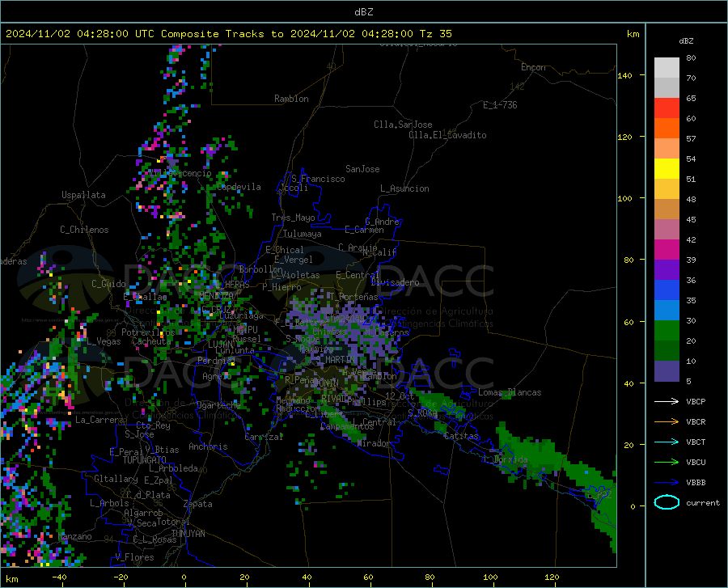Screen dimensions: 728x588
Task: Click the La_Carrera map label
Action: tap(99, 420)
